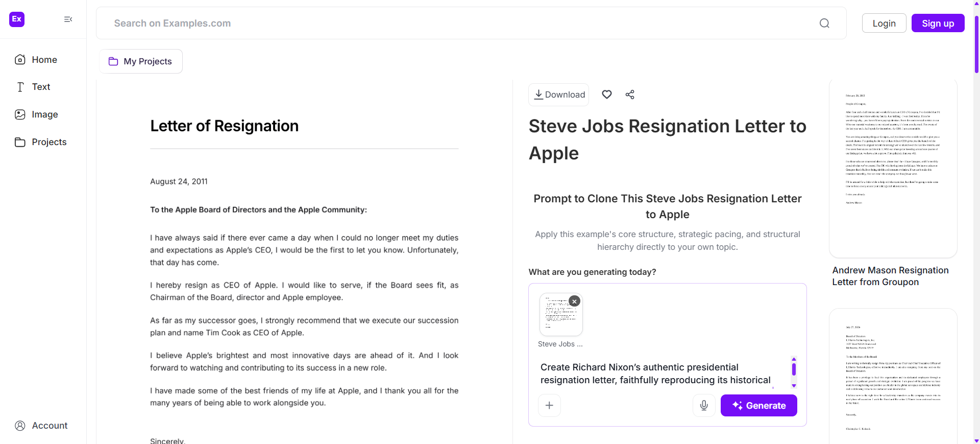Open My Projects button
This screenshot has height=444, width=980.
click(141, 61)
